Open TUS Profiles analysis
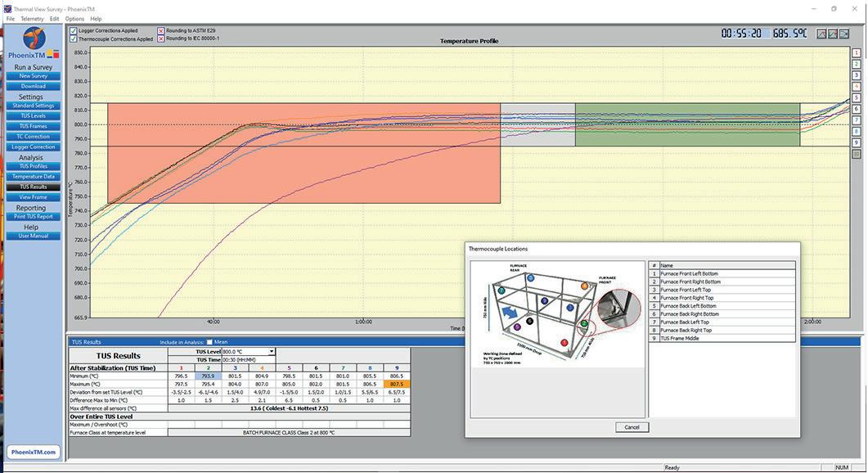This screenshot has width=868, height=473. [34, 166]
